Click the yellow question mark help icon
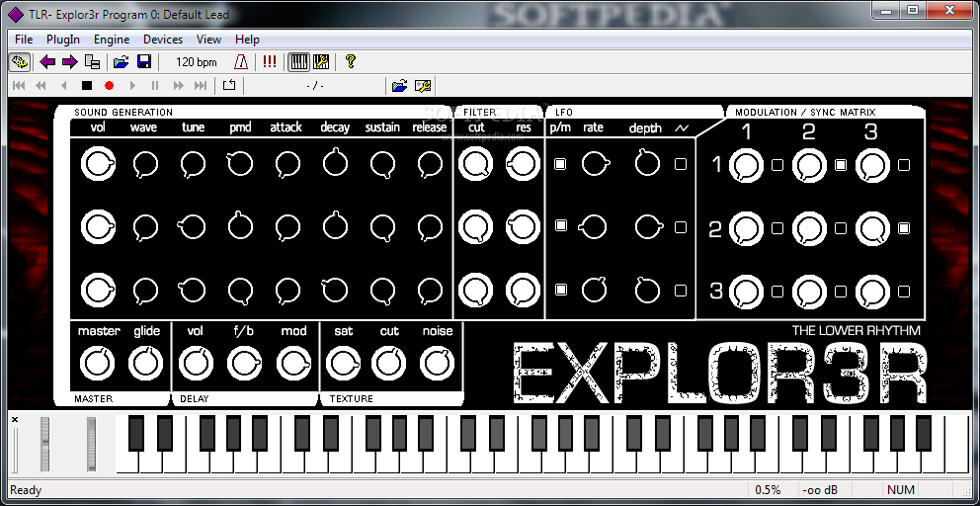This screenshot has width=980, height=506. 351,62
